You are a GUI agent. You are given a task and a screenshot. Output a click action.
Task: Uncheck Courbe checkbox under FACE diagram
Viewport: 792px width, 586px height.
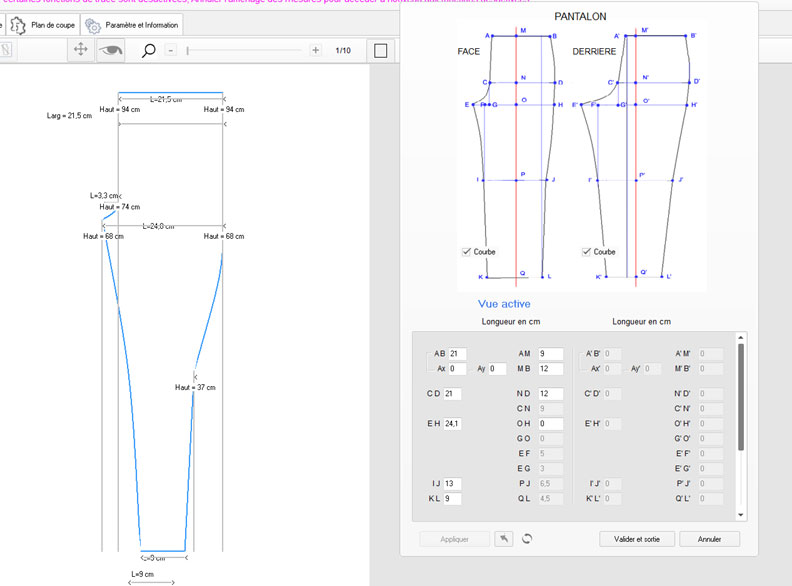(x=467, y=252)
